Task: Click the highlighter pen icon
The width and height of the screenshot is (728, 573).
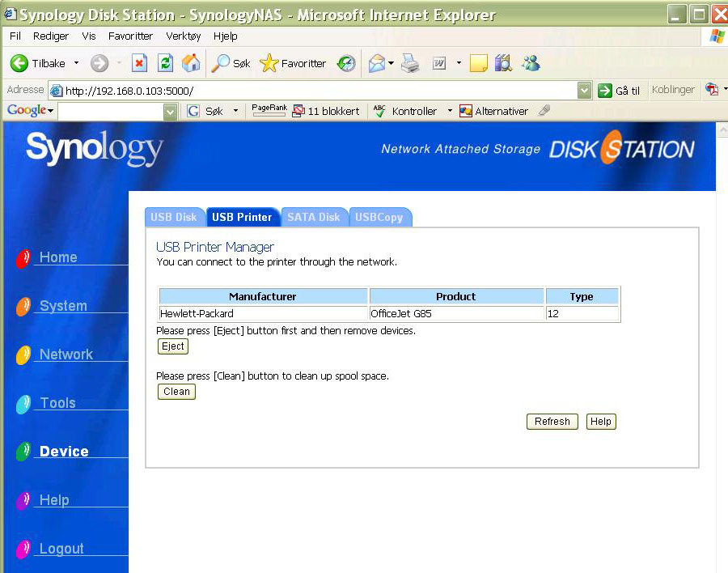Action: [544, 111]
